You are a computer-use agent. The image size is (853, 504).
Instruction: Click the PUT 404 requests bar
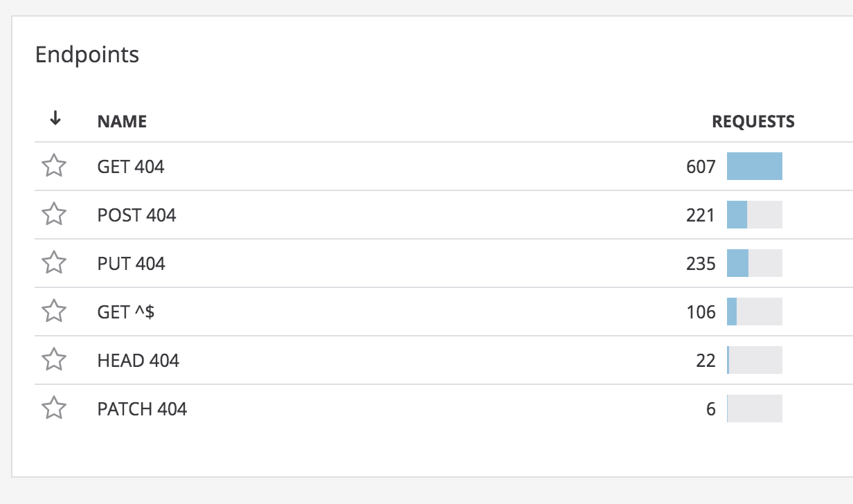pyautogui.click(x=753, y=263)
